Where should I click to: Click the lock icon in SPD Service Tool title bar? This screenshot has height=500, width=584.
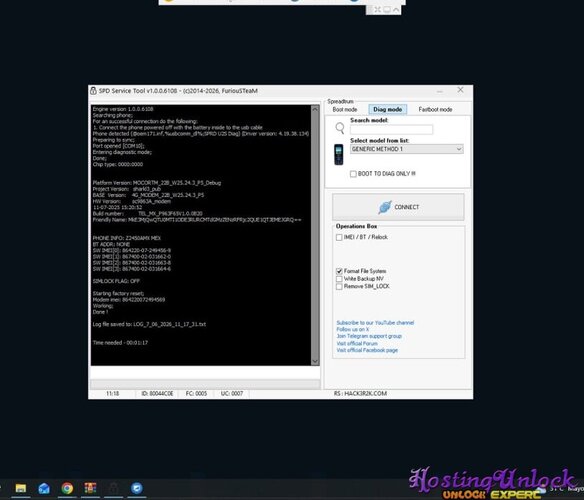point(93,91)
